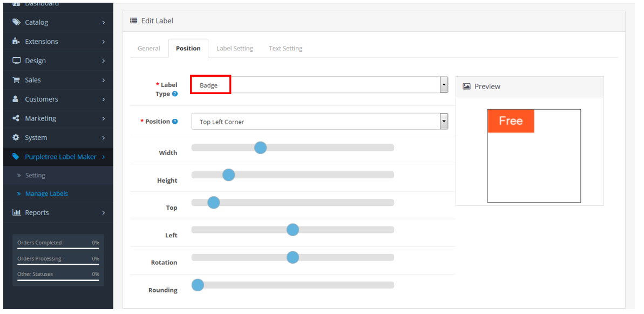The width and height of the screenshot is (644, 314).
Task: Switch to the Label Setting tab
Action: click(x=234, y=49)
